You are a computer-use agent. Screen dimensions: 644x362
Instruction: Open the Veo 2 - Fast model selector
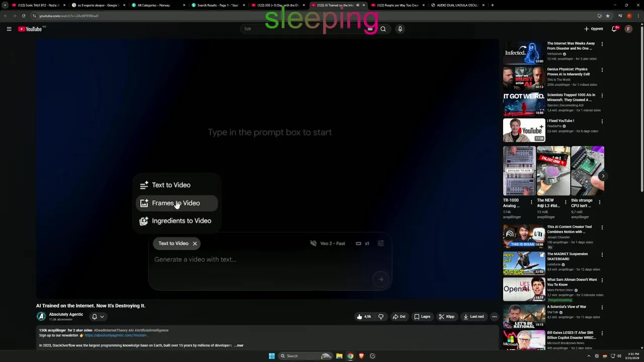333,243
